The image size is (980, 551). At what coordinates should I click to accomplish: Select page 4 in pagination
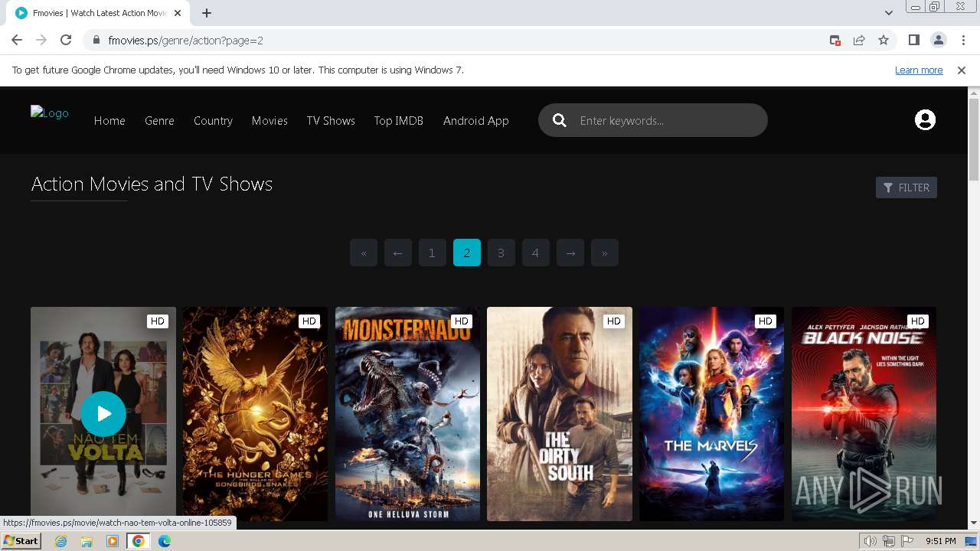pos(536,253)
